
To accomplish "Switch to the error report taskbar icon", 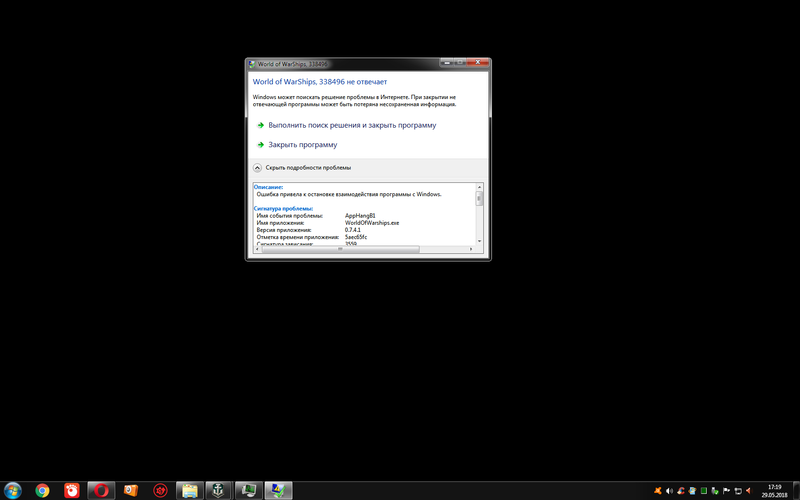I will click(x=278, y=491).
